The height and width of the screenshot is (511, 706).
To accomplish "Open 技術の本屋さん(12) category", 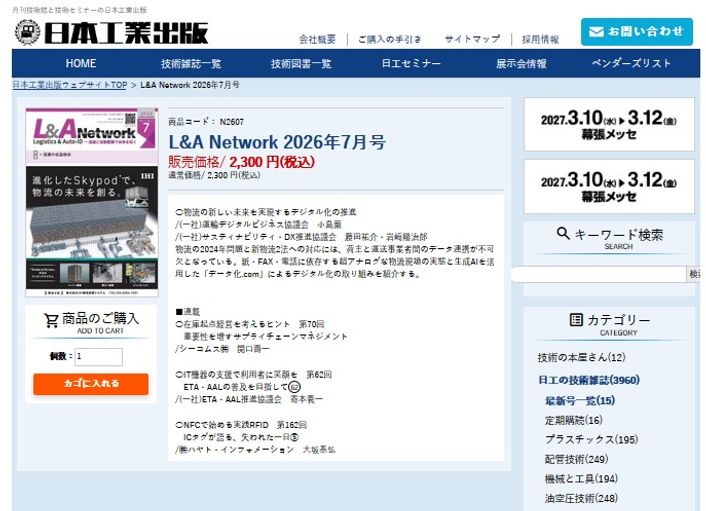I will pos(581,357).
